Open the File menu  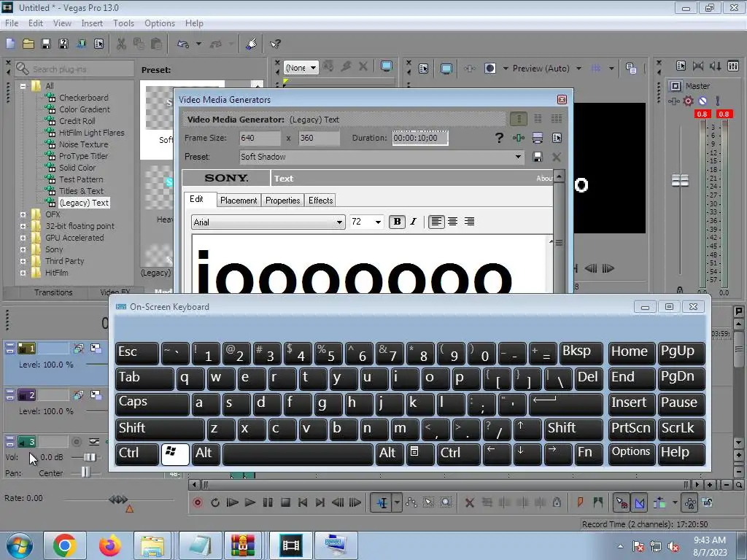tap(12, 23)
